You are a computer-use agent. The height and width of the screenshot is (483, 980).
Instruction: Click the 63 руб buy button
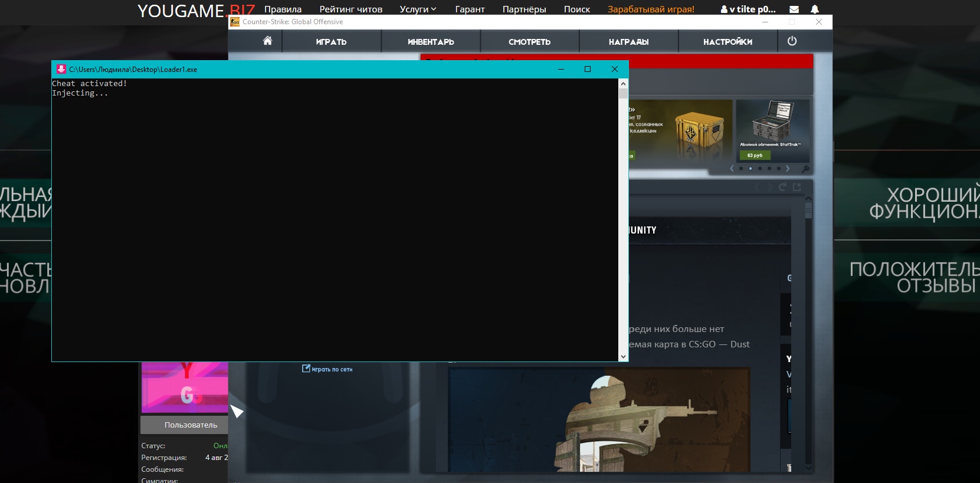tap(755, 156)
